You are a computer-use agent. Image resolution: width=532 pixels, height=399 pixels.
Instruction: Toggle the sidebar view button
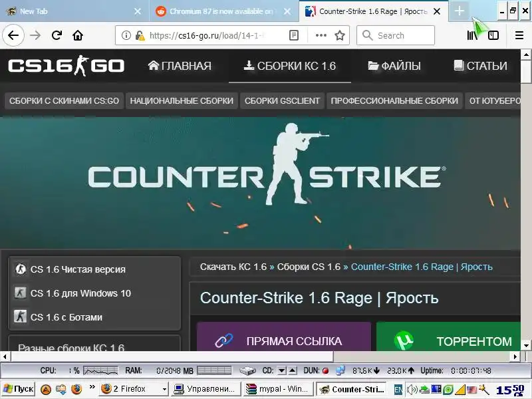click(493, 35)
